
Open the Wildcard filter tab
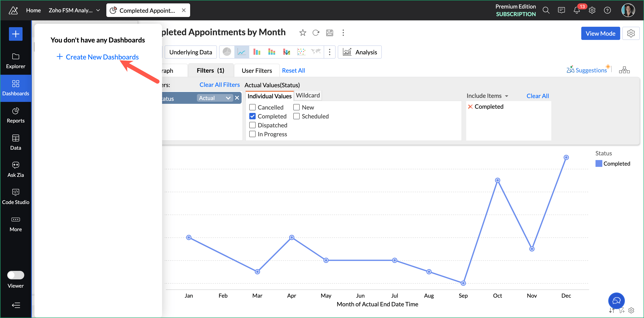point(308,95)
